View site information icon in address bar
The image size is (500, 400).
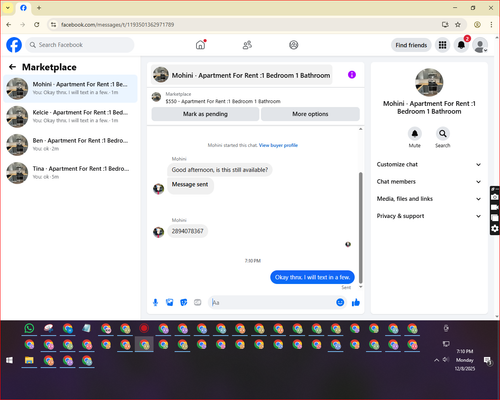tap(53, 24)
